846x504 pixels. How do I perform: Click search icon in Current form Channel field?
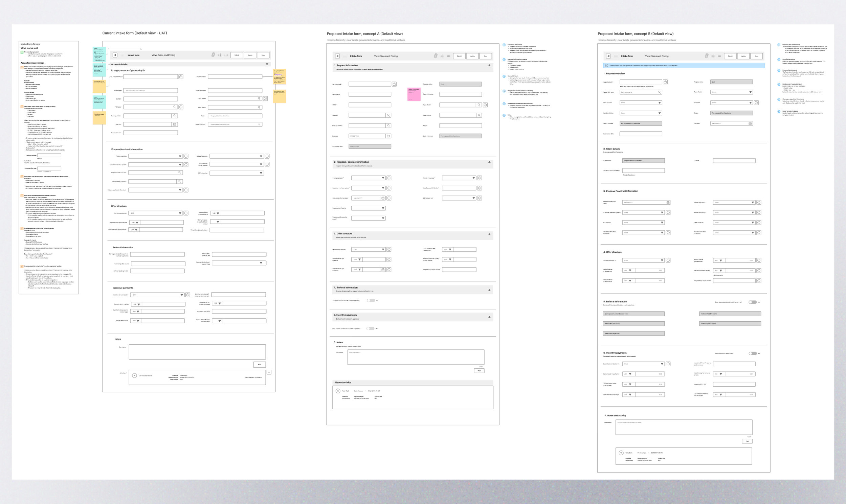(x=175, y=107)
